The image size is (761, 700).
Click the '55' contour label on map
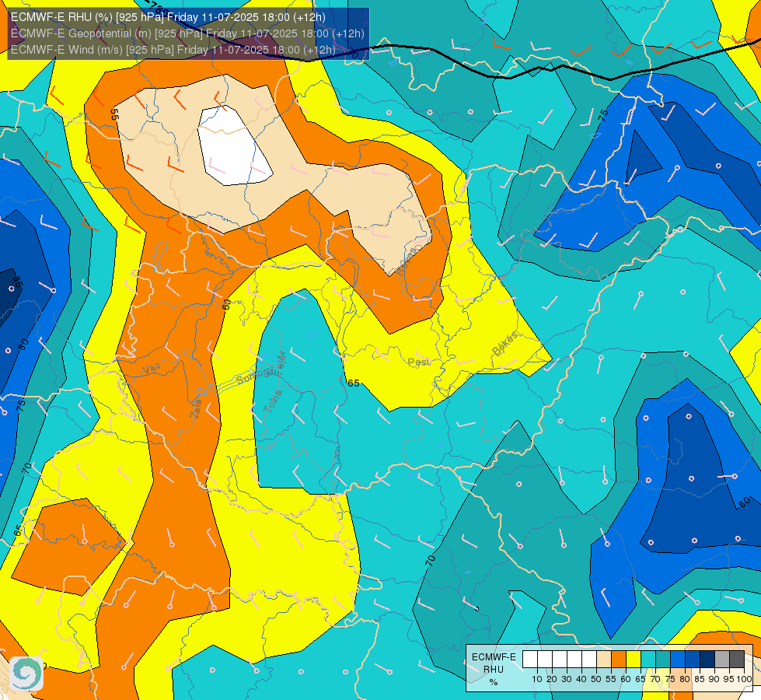[x=114, y=114]
